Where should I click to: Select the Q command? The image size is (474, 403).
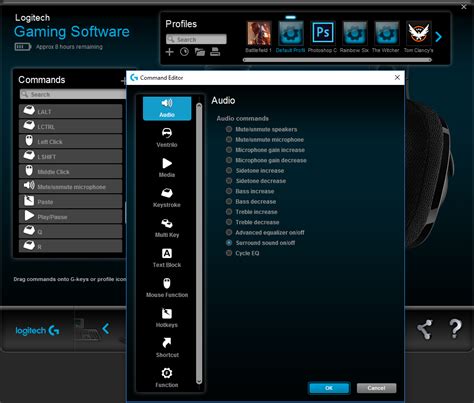tap(70, 231)
